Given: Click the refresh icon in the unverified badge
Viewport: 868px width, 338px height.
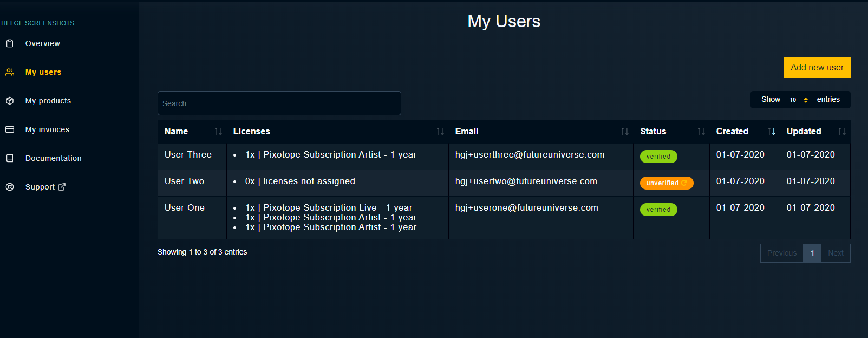Looking at the screenshot, I should point(684,183).
